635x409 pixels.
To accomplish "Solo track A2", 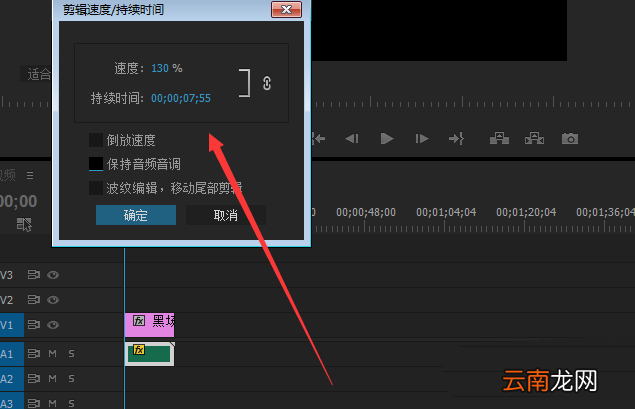I will point(71,379).
